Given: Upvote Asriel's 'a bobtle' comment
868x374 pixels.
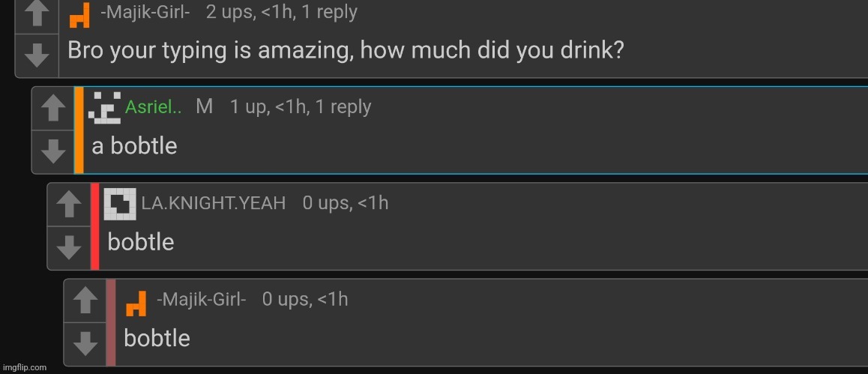Looking at the screenshot, I should pyautogui.click(x=52, y=109).
